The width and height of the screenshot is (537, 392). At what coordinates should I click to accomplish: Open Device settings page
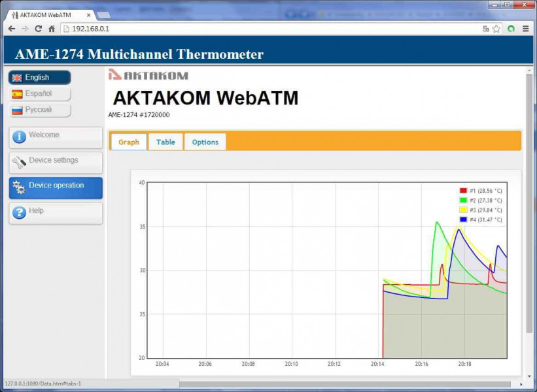(x=56, y=163)
